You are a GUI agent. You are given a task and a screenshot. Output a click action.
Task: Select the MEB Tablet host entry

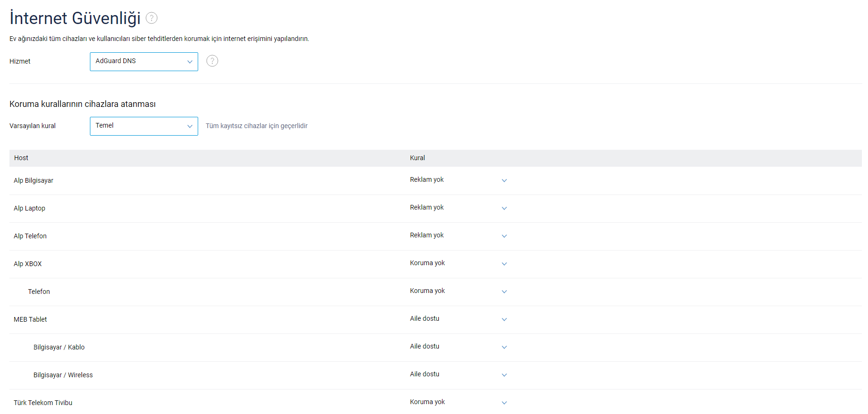coord(30,319)
